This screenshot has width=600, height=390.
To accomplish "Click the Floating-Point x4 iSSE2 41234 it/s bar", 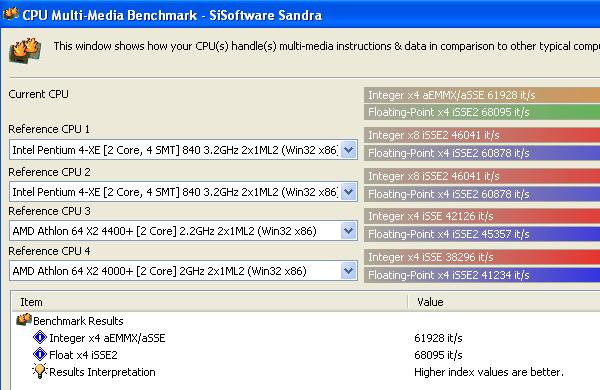I will click(482, 275).
